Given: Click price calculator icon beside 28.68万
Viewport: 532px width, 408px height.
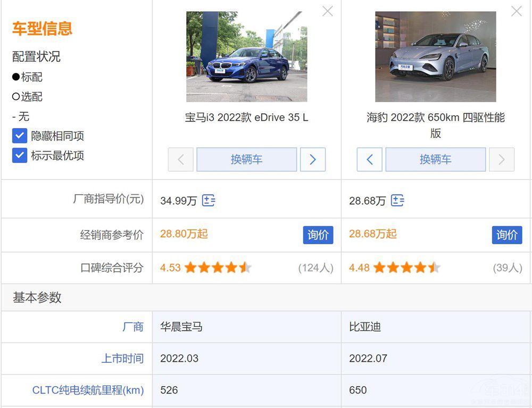Looking at the screenshot, I should pos(397,201).
